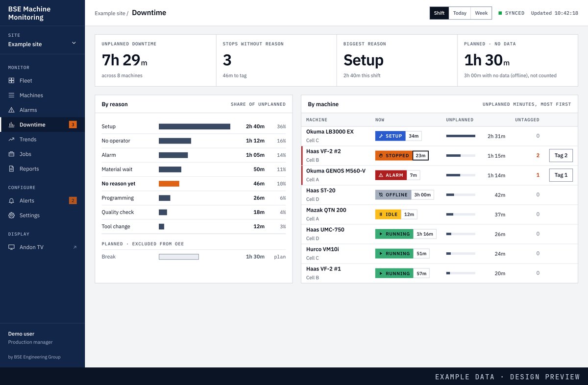Click the Jobs briefcase icon
This screenshot has width=588, height=385.
pos(11,154)
